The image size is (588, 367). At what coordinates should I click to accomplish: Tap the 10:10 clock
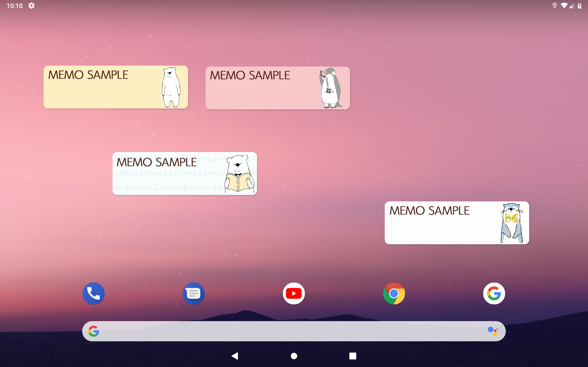click(14, 6)
